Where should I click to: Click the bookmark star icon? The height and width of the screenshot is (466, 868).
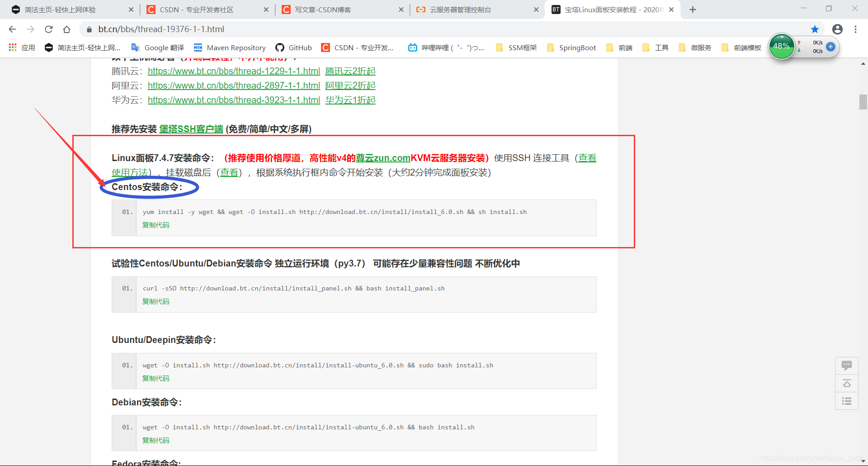click(x=815, y=29)
